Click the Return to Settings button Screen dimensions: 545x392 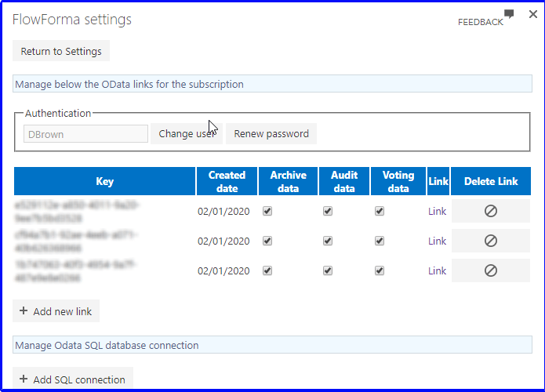coord(61,51)
